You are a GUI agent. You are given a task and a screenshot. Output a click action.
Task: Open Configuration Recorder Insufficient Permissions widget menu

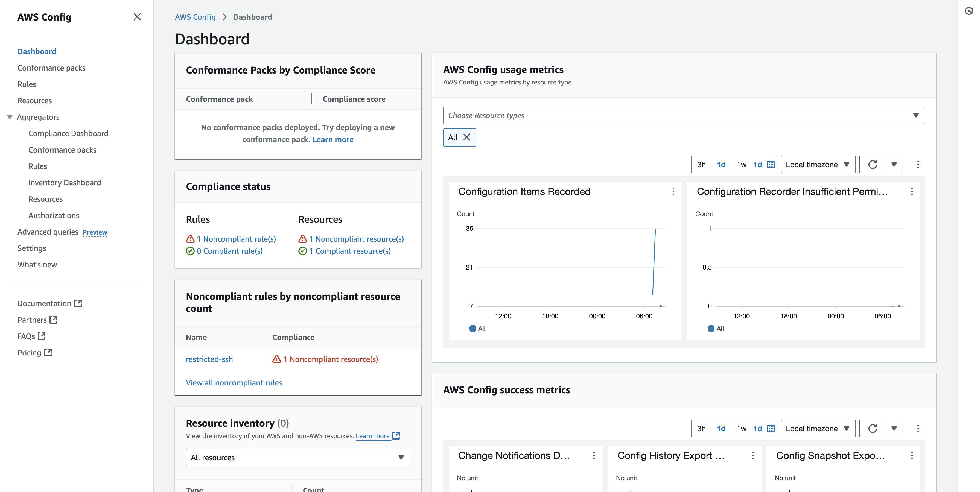(912, 192)
